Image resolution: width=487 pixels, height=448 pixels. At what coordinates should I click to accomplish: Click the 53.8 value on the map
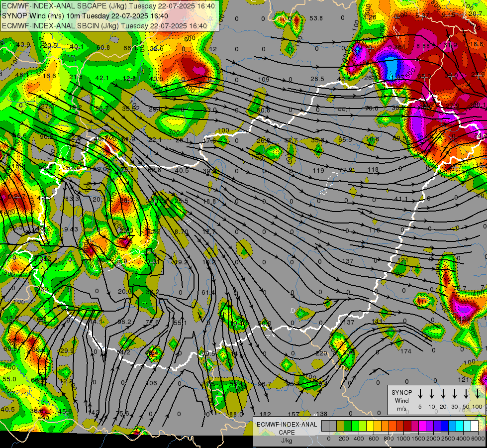click(316, 18)
